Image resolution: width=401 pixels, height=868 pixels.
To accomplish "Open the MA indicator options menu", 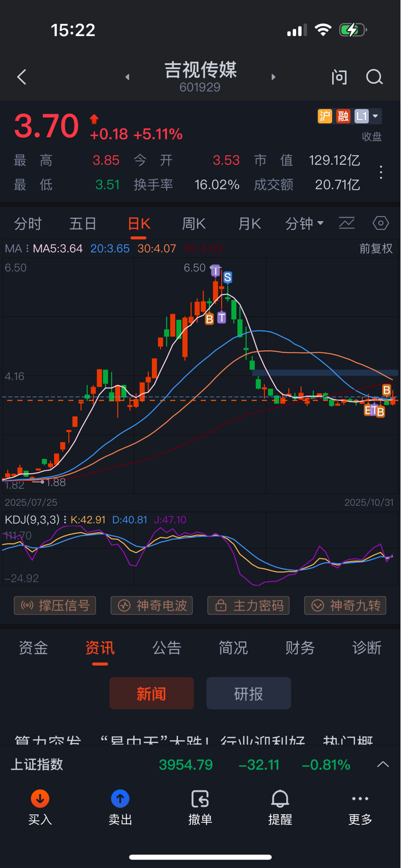I will coord(17,249).
